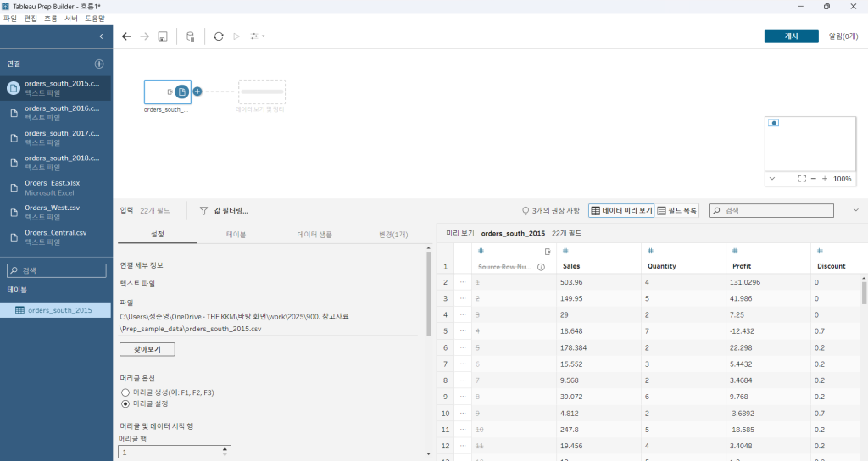Collapse the flow navigator minimap chevron
Image resolution: width=868 pixels, height=461 pixels.
(772, 179)
